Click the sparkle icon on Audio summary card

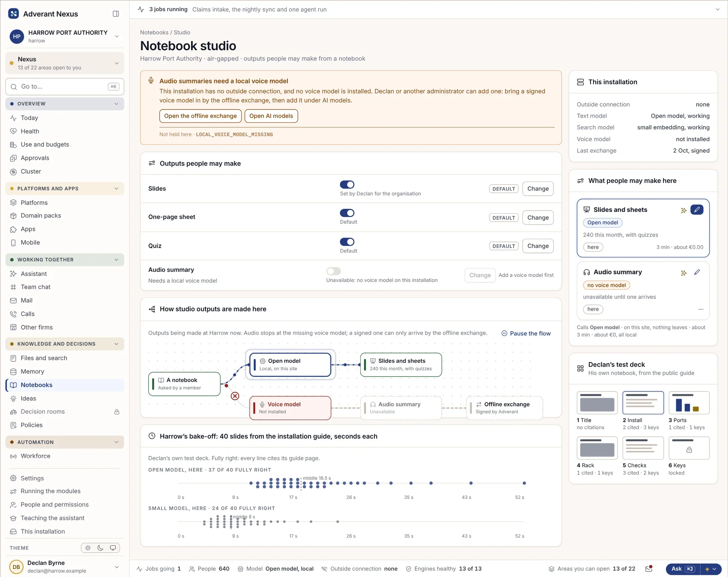click(684, 272)
